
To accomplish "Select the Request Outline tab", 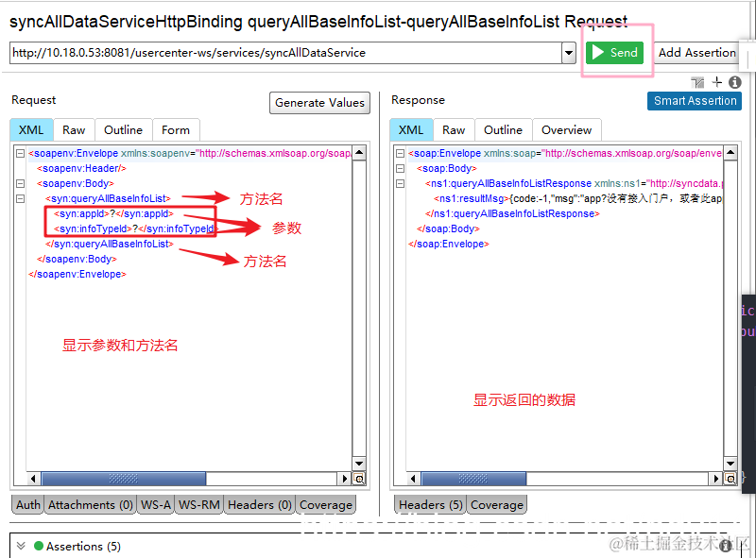I will tap(124, 130).
